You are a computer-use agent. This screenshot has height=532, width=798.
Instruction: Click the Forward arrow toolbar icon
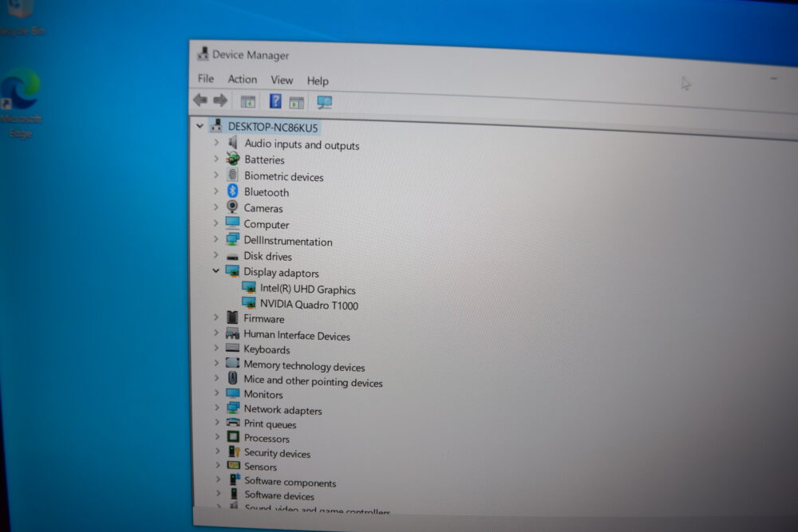tap(220, 100)
